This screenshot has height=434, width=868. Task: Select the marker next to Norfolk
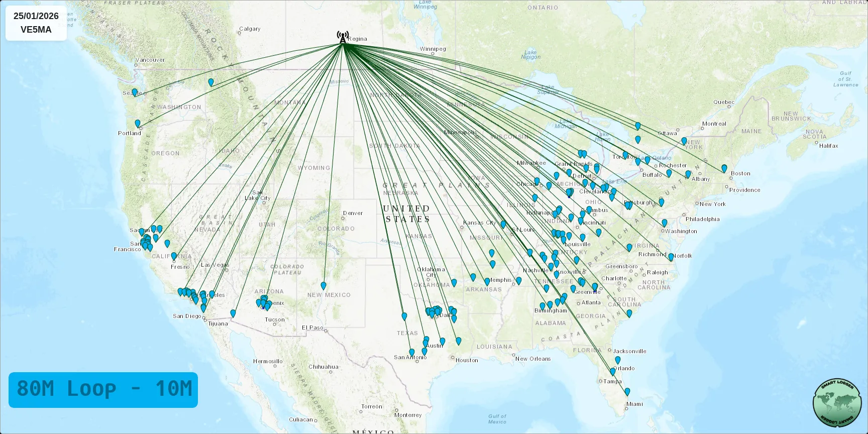671,257
